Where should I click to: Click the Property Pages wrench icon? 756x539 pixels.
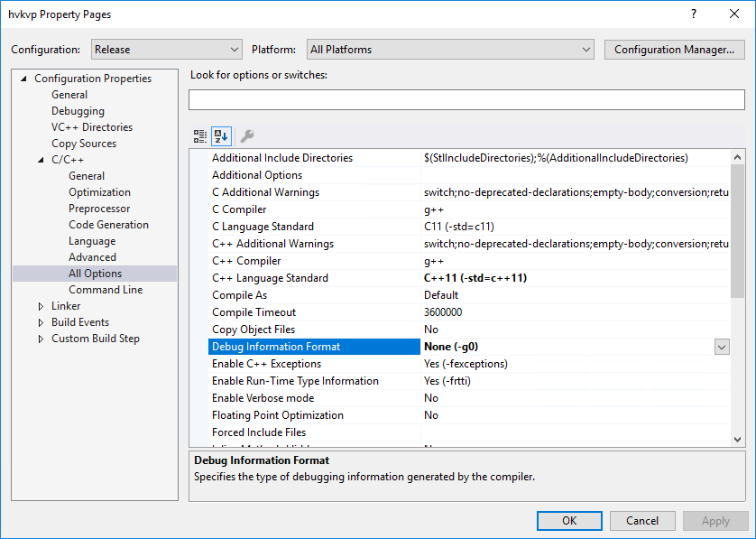[x=246, y=136]
